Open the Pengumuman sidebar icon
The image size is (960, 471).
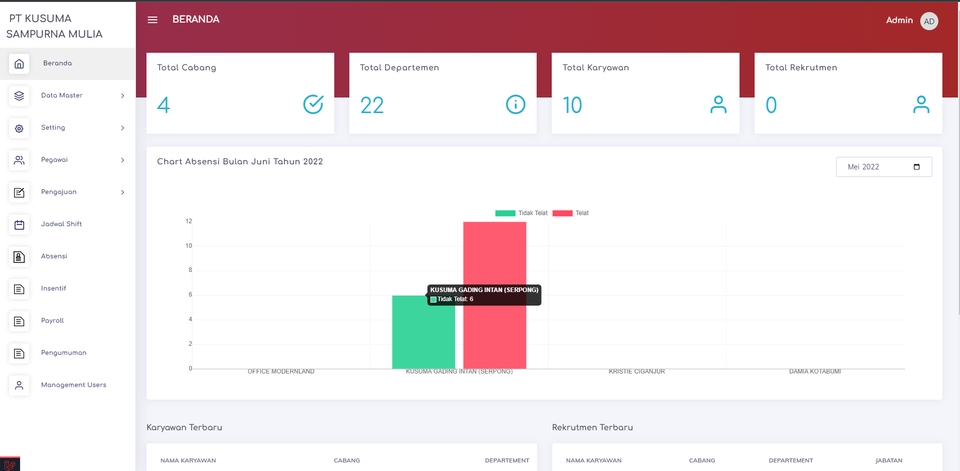click(x=19, y=353)
